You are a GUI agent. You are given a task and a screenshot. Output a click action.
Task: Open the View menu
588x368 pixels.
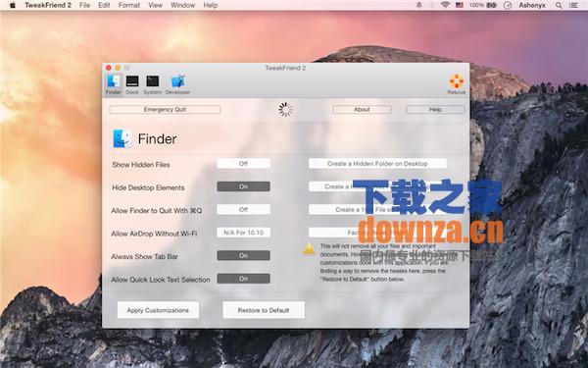(155, 5)
